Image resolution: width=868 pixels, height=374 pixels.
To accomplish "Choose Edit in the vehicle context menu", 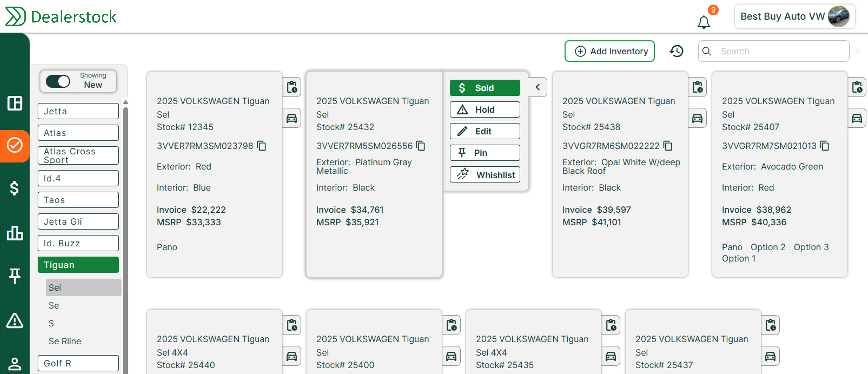I will tap(484, 131).
